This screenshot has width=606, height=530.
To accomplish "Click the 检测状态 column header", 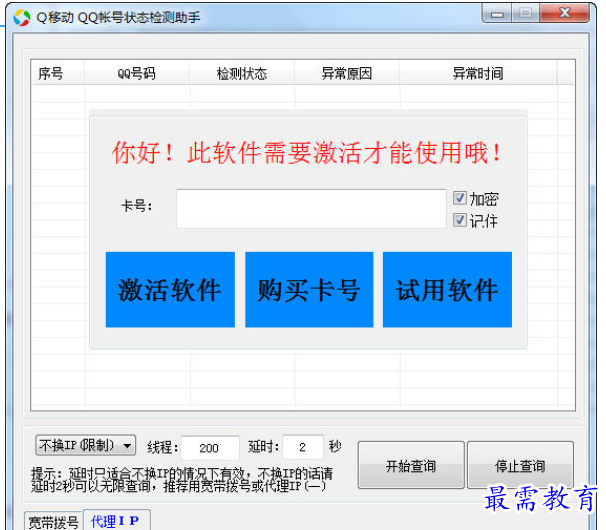I will 242,73.
